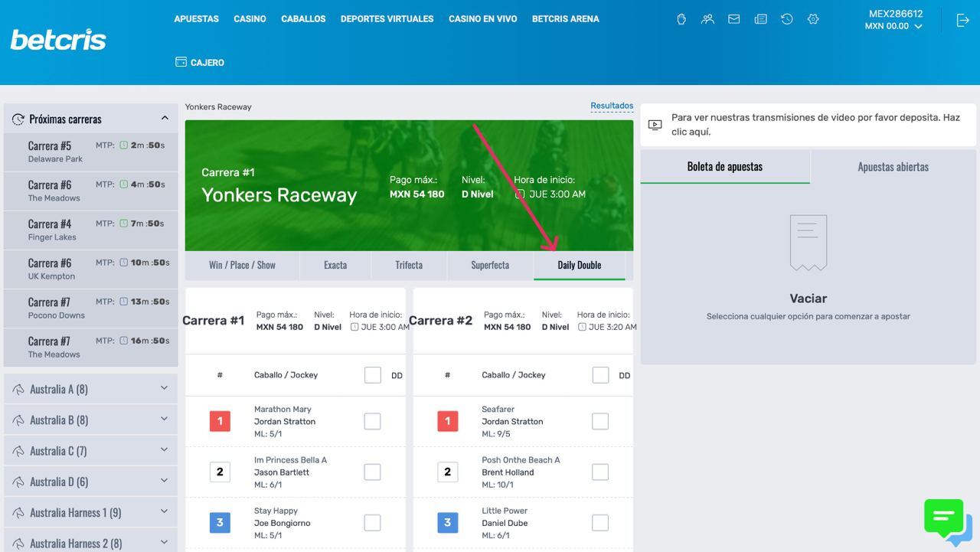Check the select-all DD box in Carrera #2
Image resolution: width=980 pixels, height=552 pixels.
(601, 375)
